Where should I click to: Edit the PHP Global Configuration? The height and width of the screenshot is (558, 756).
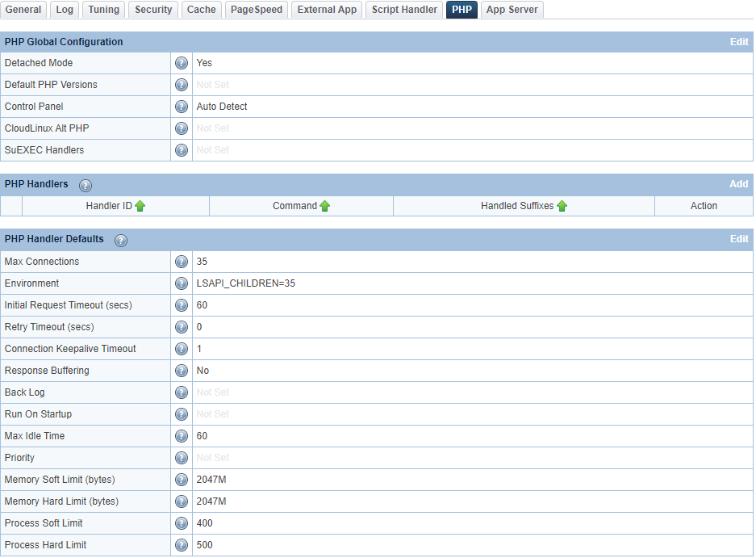click(x=739, y=41)
